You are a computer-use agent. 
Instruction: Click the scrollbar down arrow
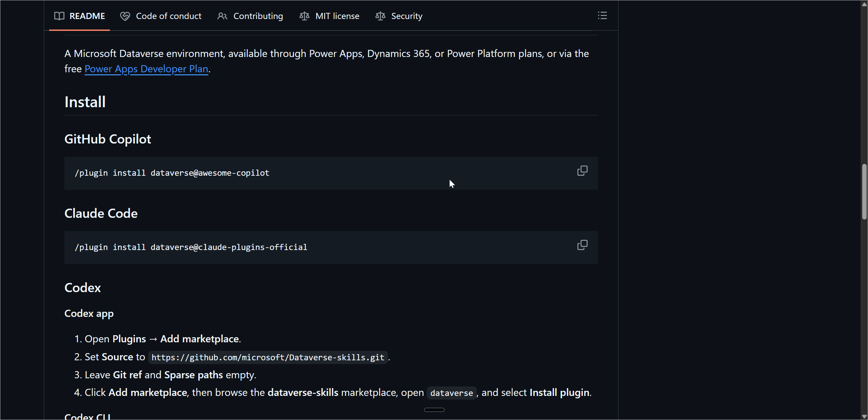click(x=864, y=416)
